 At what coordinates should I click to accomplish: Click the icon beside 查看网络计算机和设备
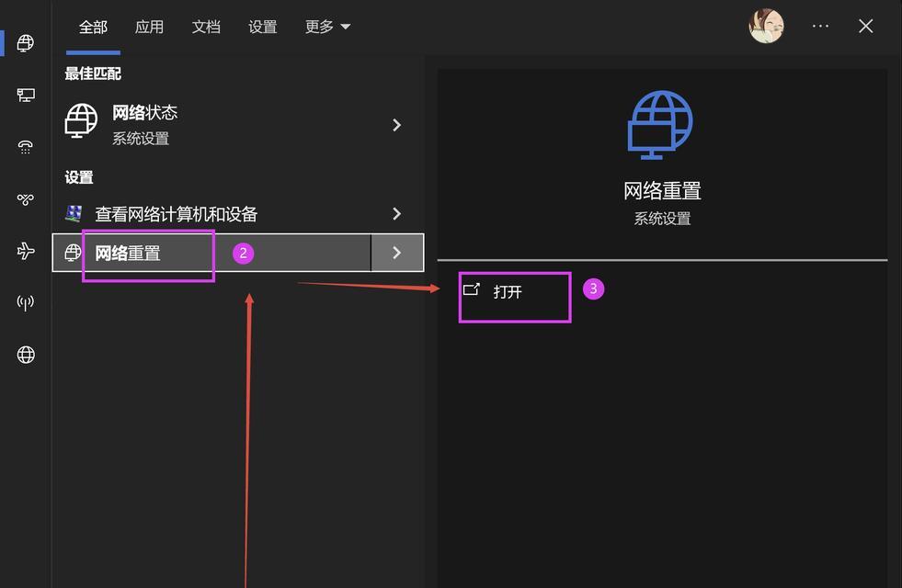(x=74, y=214)
